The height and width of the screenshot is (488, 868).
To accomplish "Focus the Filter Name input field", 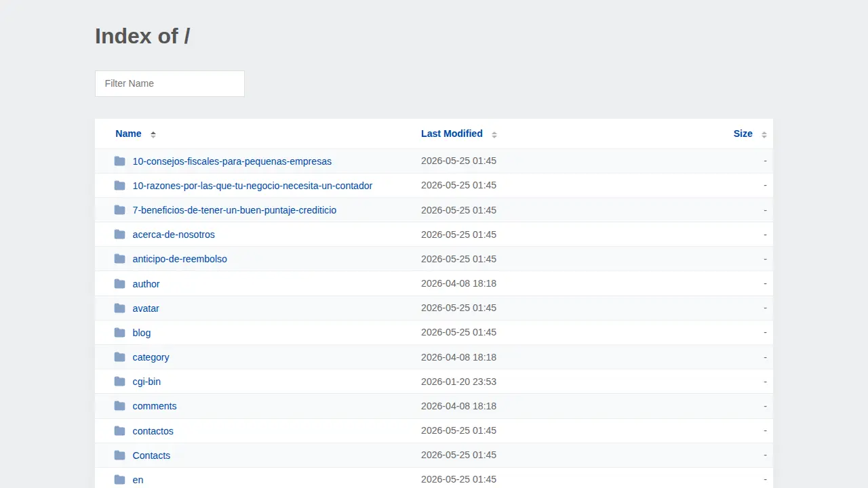I will [x=170, y=83].
